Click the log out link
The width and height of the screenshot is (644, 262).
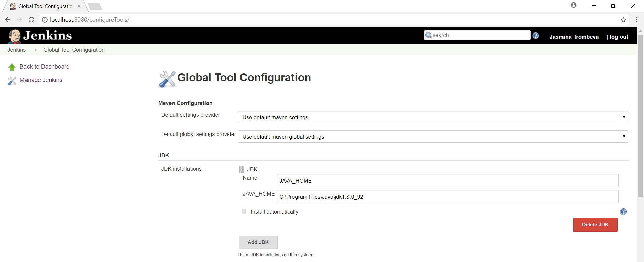[x=619, y=37]
